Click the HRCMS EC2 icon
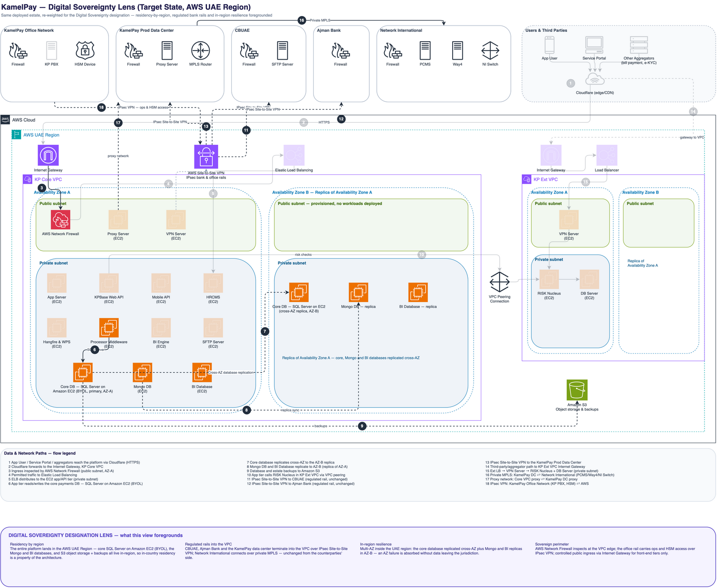This screenshot has height=588, width=717. click(213, 283)
